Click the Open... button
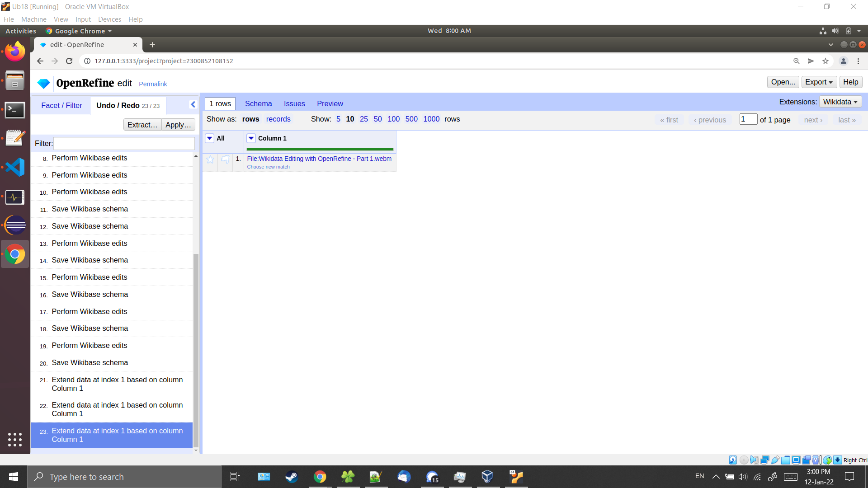868x488 pixels. pyautogui.click(x=783, y=82)
